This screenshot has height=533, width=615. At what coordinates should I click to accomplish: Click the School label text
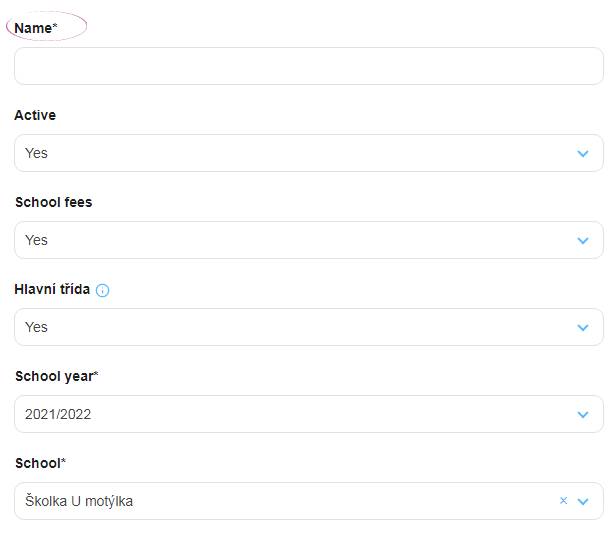(x=40, y=463)
